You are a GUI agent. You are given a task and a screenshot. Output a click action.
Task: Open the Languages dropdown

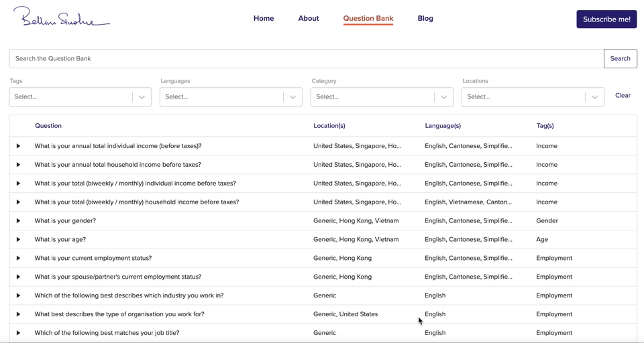point(231,97)
